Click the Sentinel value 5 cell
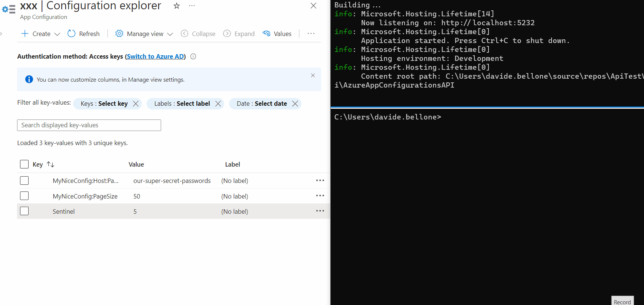The height and width of the screenshot is (305, 644). coord(135,211)
